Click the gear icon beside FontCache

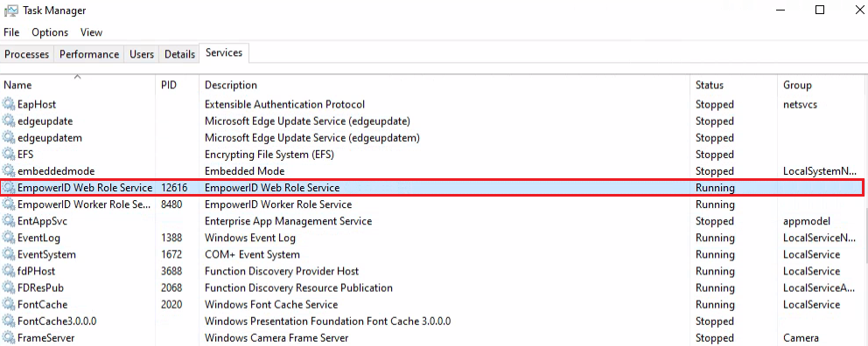(x=9, y=305)
